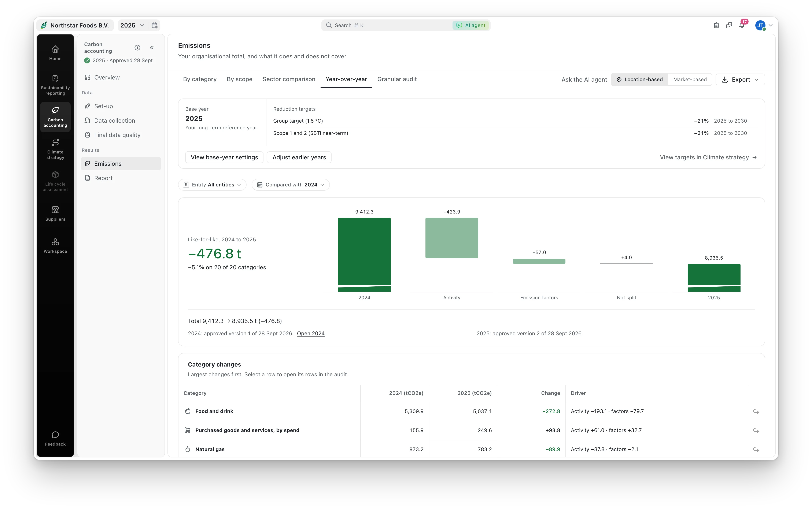Open the Granular audit tab
Screen dimensions: 812x509
pos(397,79)
